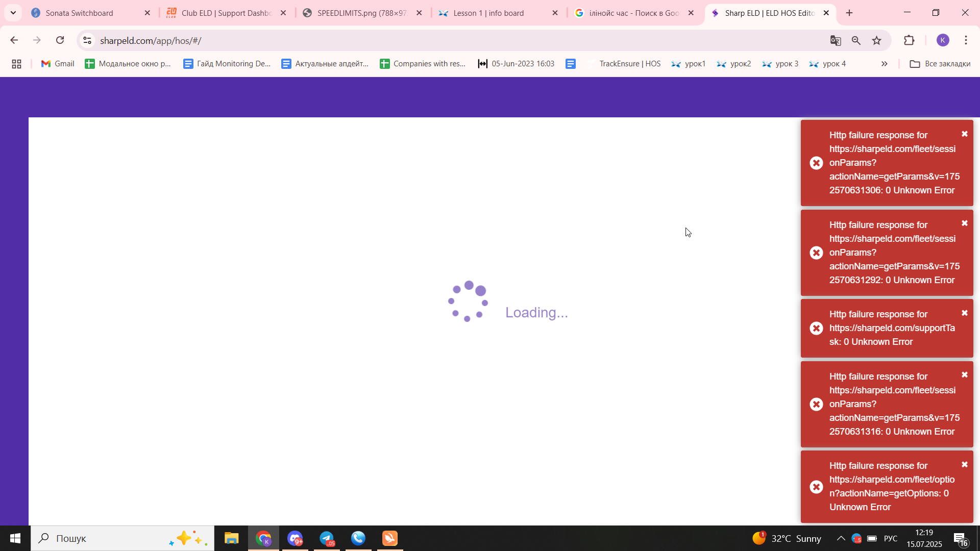Close the getOptions error notification
The width and height of the screenshot is (980, 551).
(965, 465)
